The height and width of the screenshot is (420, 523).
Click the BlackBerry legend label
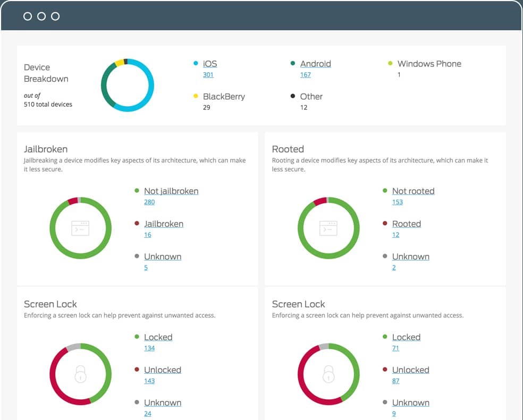click(x=224, y=97)
